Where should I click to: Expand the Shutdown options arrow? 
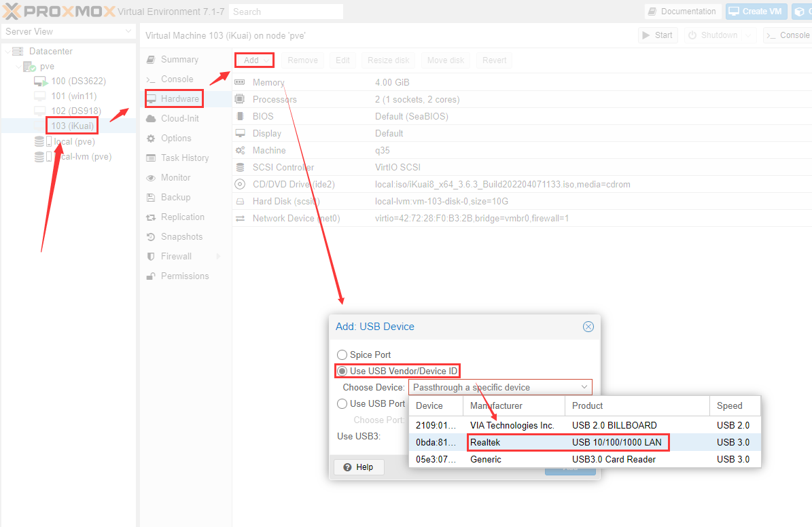[x=749, y=35]
